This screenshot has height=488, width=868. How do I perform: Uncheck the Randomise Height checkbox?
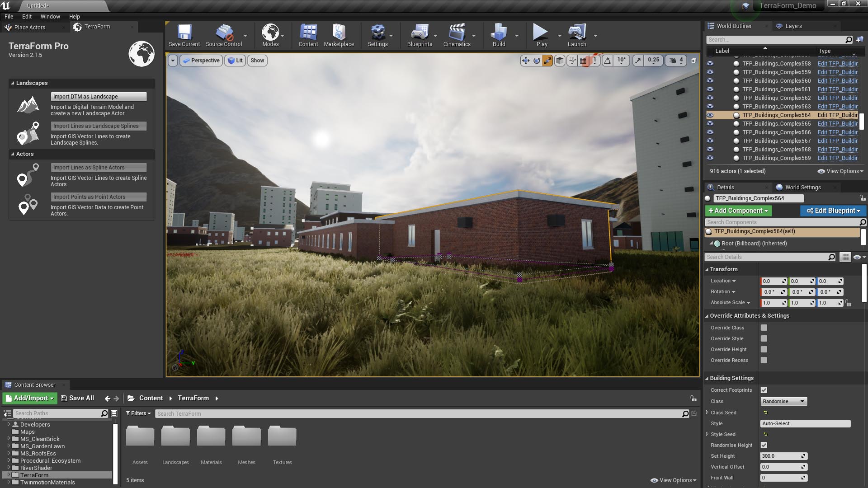tap(764, 445)
